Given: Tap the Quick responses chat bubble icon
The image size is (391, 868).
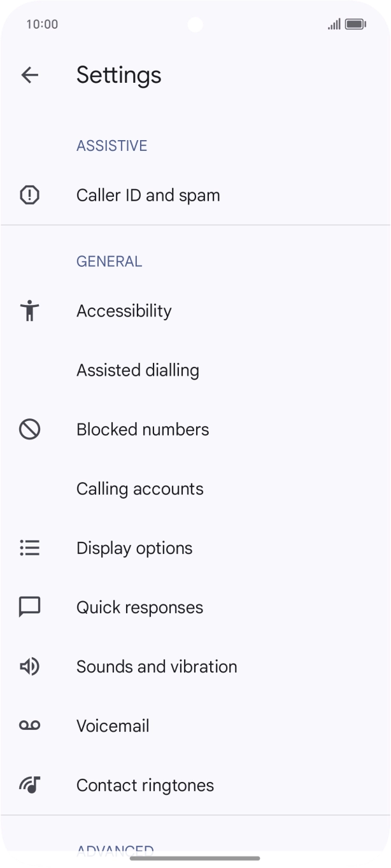Looking at the screenshot, I should [x=30, y=607].
